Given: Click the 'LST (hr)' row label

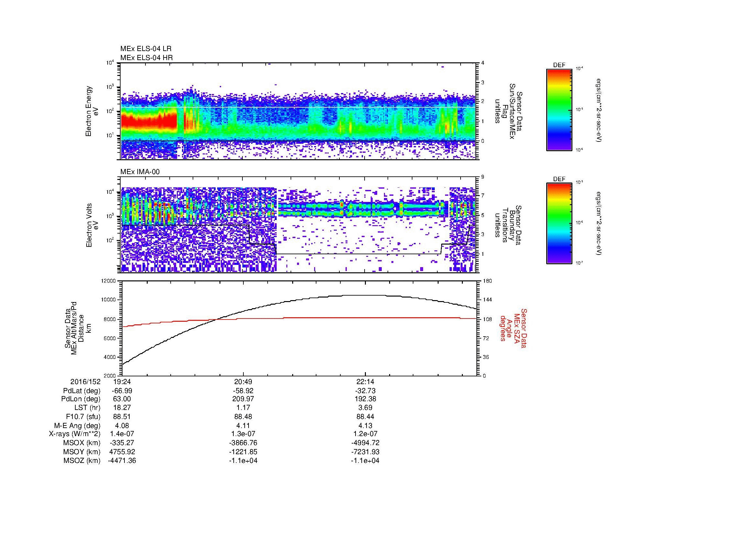Looking at the screenshot, I should click(x=87, y=408).
